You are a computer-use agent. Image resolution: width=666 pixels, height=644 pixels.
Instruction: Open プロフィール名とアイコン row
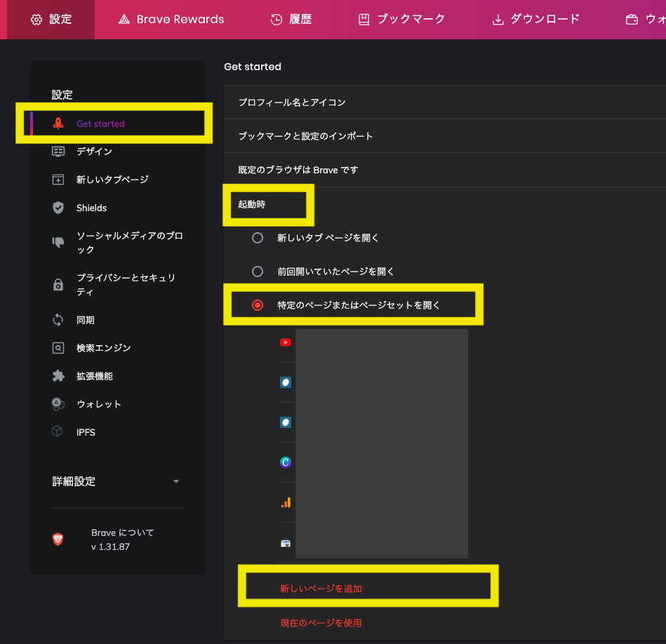coord(445,102)
